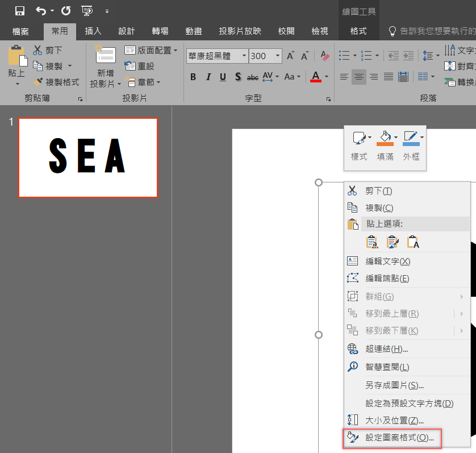The width and height of the screenshot is (476, 453).
Task: Click the Reset (重設) slide icon
Action: [x=130, y=67]
